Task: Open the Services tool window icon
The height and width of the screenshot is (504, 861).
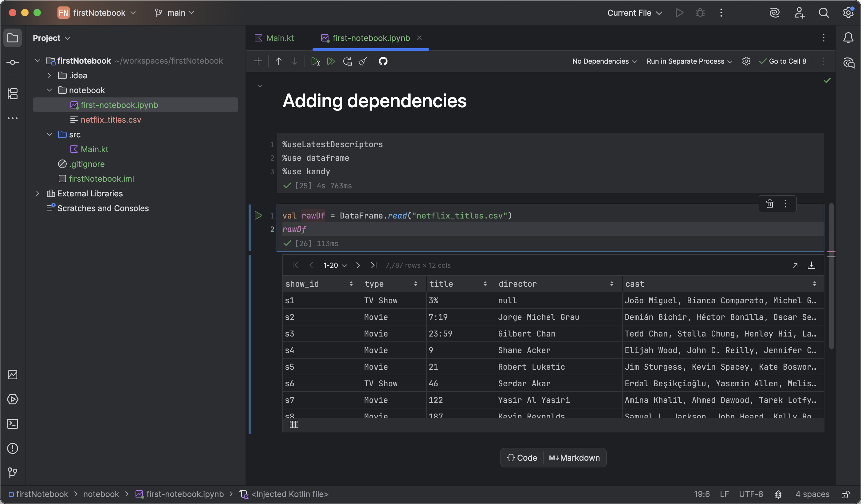Action: pos(13,399)
